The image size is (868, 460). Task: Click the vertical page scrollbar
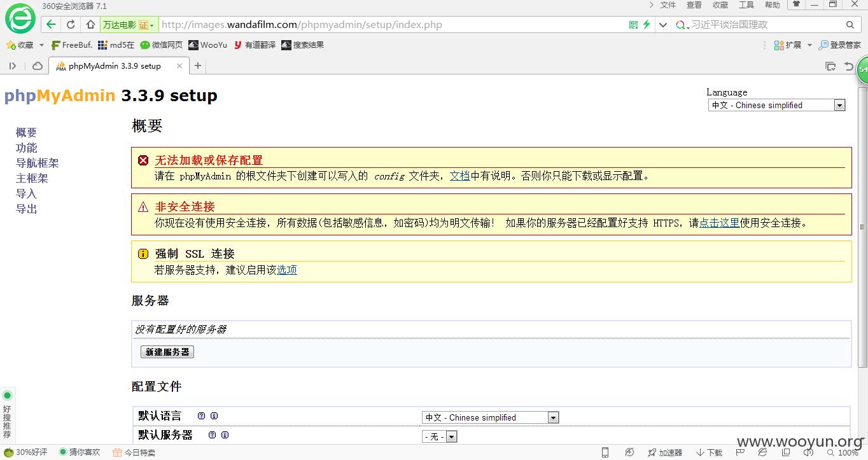[x=863, y=227]
